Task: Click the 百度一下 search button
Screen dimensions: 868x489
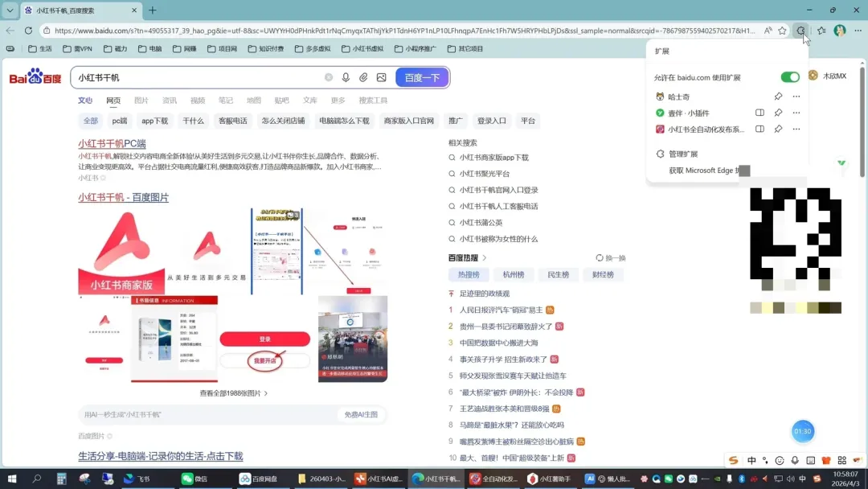Action: (422, 77)
